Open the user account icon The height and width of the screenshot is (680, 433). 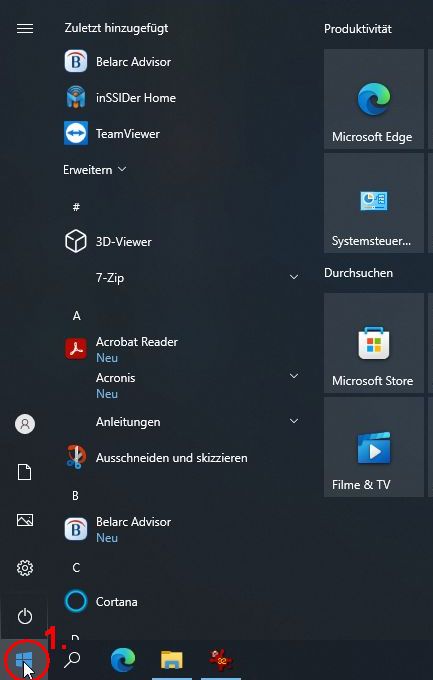click(x=25, y=424)
